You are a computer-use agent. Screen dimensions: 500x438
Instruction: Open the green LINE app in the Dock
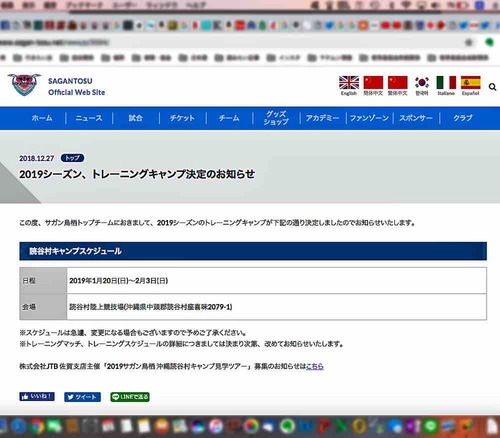coord(432,426)
